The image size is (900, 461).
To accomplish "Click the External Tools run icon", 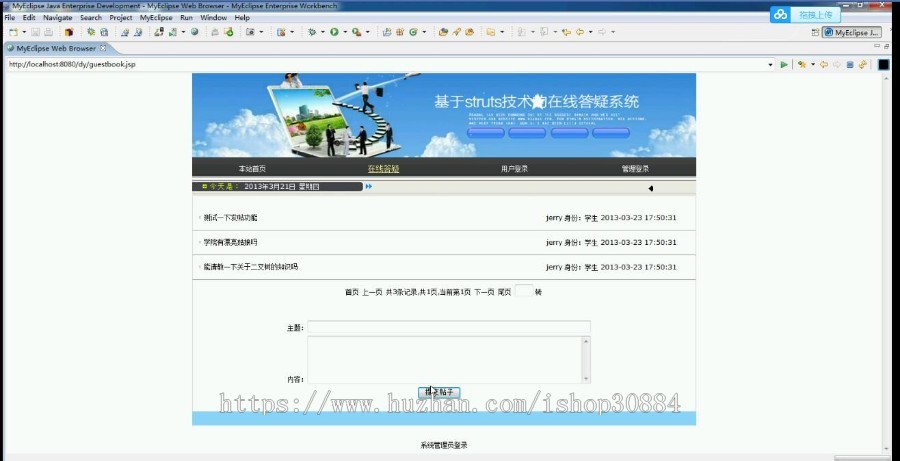I will point(356,32).
